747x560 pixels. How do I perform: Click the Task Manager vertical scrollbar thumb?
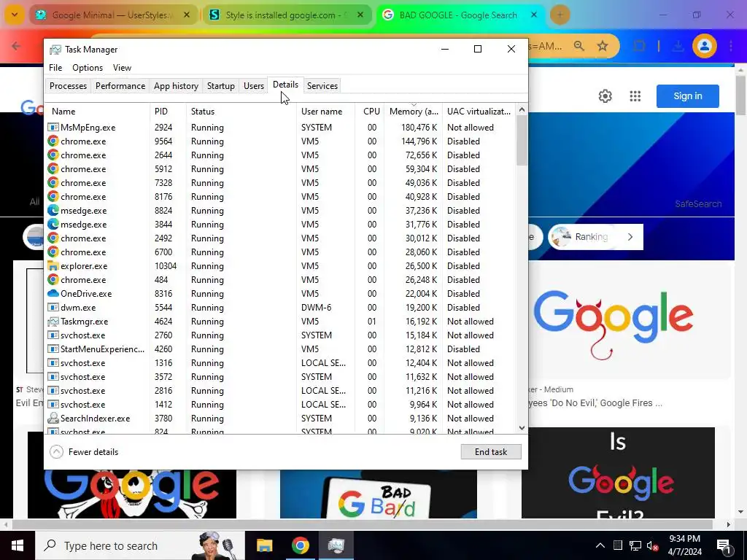[522, 141]
